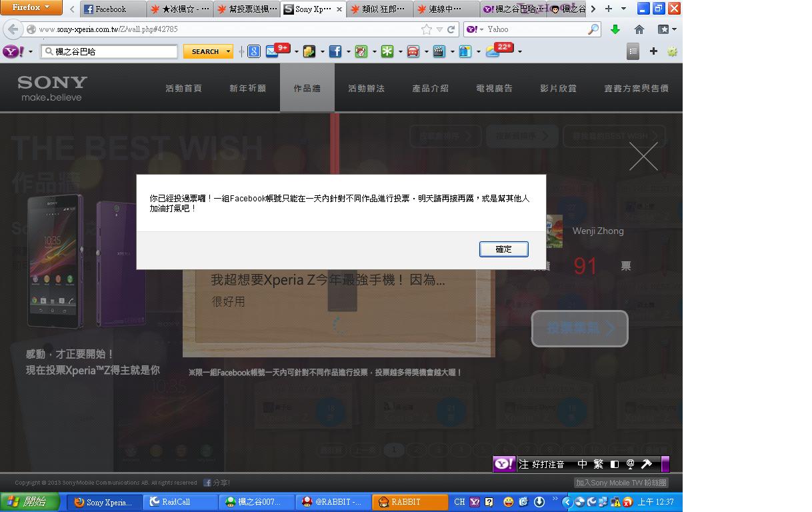The height and width of the screenshot is (512, 812).
Task: Open the URL history dropdown arrow
Action: point(440,29)
